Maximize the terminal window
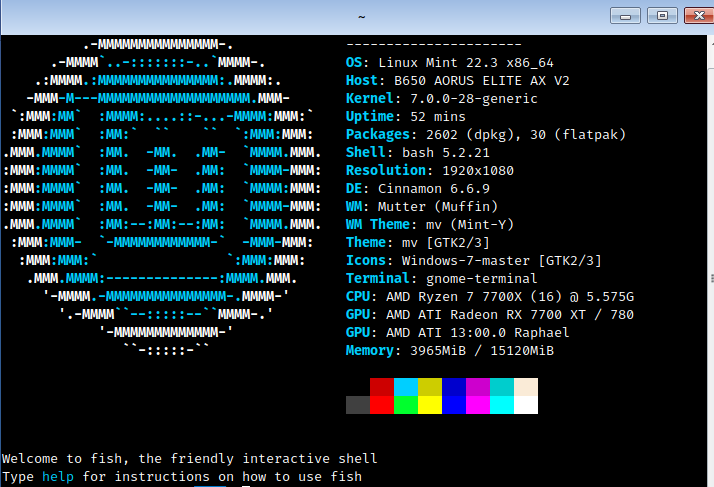The image size is (714, 487). coord(662,16)
